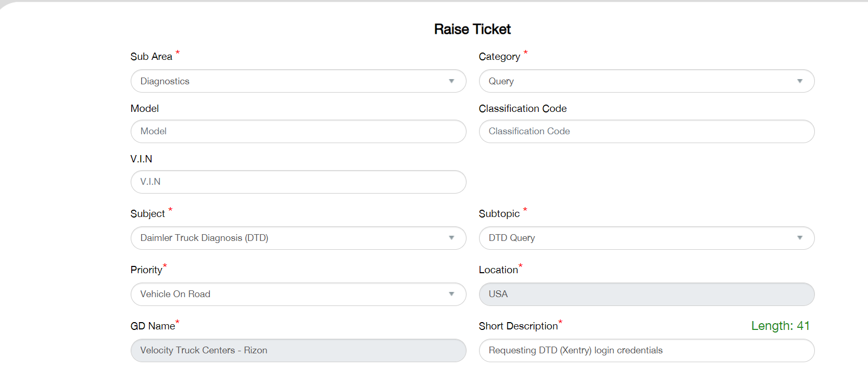Image resolution: width=868 pixels, height=383 pixels.
Task: Click the Category field label
Action: (x=499, y=56)
